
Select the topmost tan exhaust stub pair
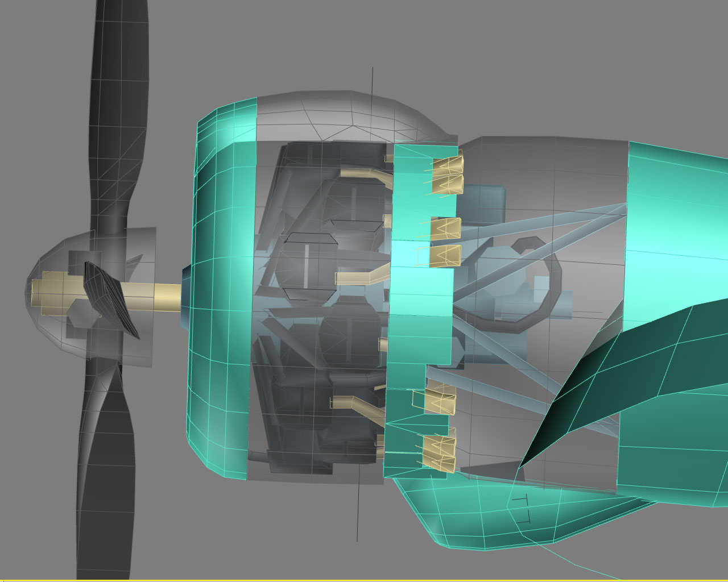[446, 174]
